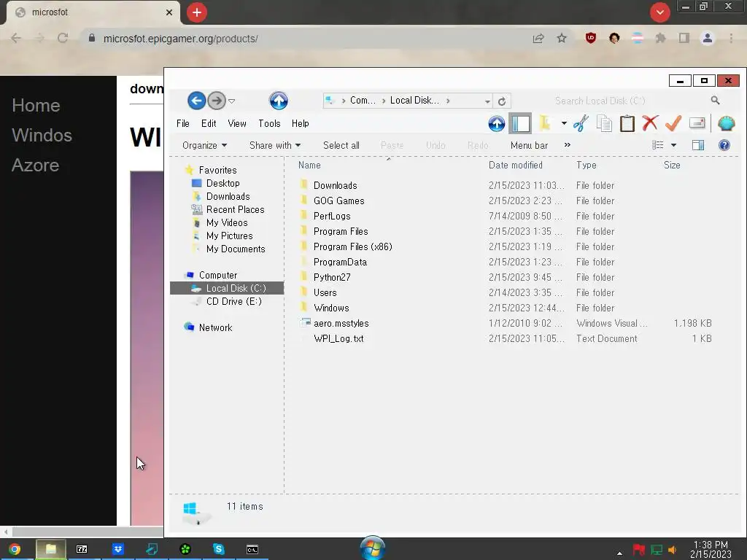The height and width of the screenshot is (560, 747).
Task: Click the Change your view icon
Action: (x=657, y=145)
